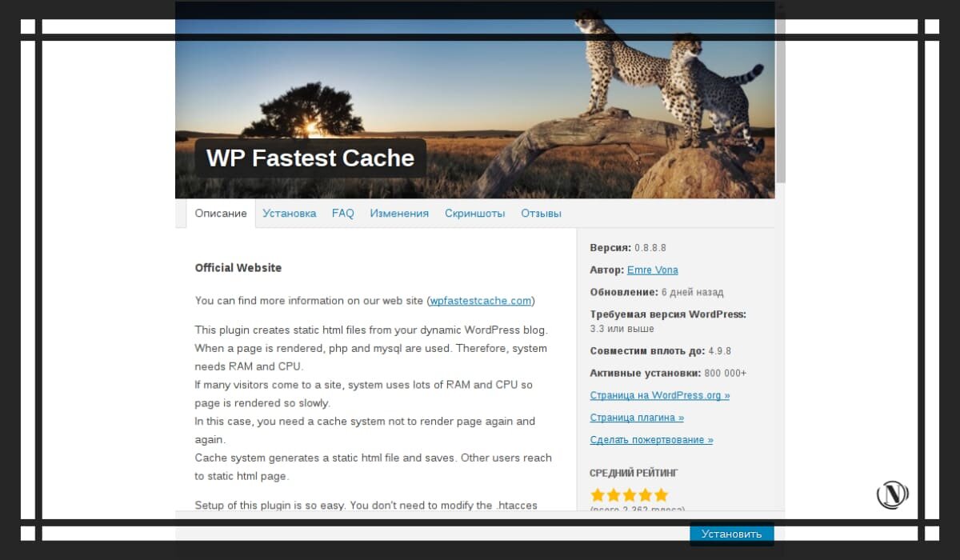This screenshot has width=960, height=560.
Task: Open the FAQ tab
Action: click(343, 214)
